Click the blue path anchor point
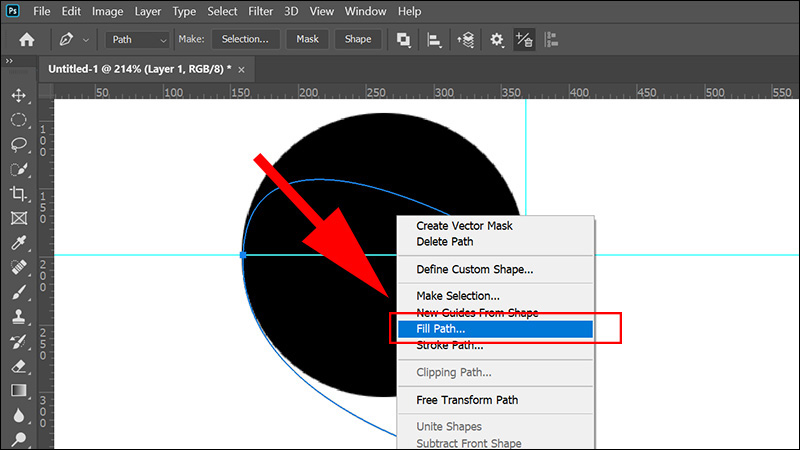Viewport: 800px width, 450px height. click(x=243, y=255)
